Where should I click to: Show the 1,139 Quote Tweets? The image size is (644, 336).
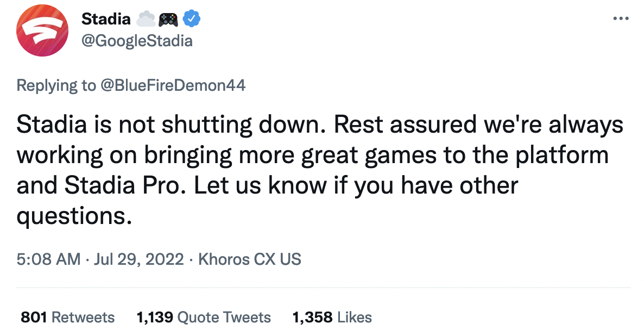[204, 318]
